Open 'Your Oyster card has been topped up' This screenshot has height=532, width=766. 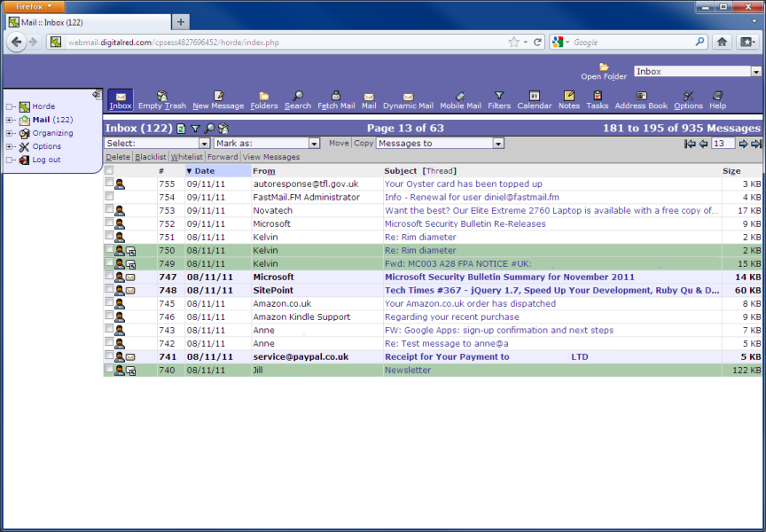(x=463, y=184)
